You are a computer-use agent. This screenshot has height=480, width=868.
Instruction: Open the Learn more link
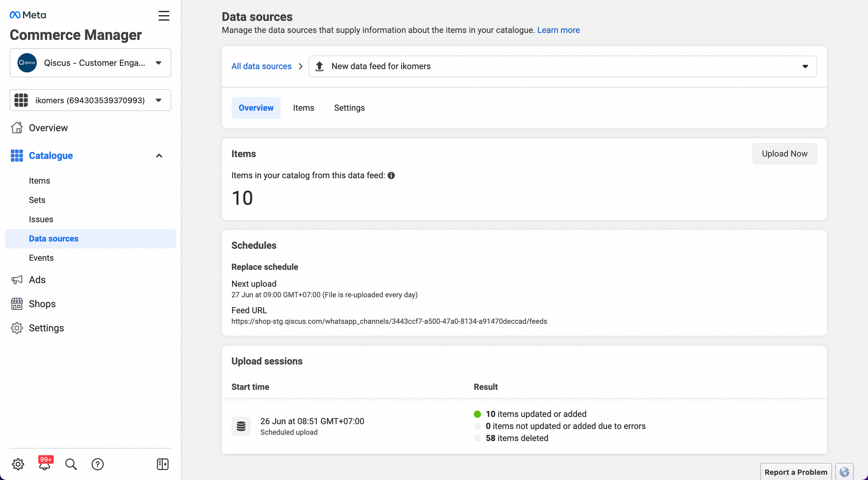click(x=558, y=30)
